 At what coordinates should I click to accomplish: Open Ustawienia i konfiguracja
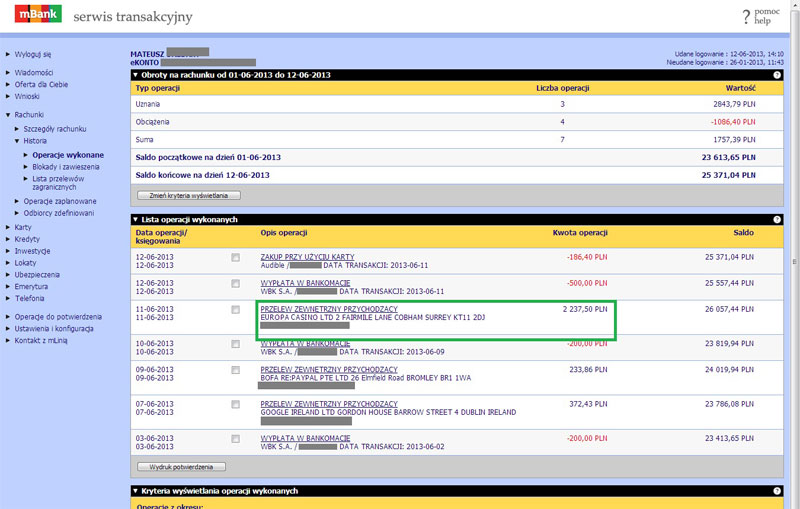54,329
